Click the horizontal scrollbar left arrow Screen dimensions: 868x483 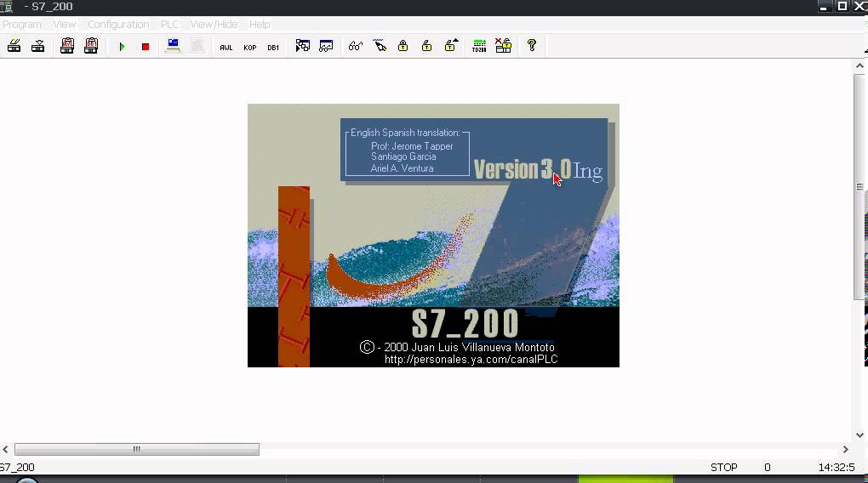[6, 449]
